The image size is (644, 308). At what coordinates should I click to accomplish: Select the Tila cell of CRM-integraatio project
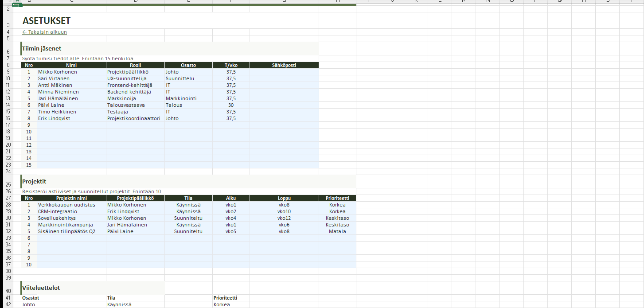[x=188, y=211]
